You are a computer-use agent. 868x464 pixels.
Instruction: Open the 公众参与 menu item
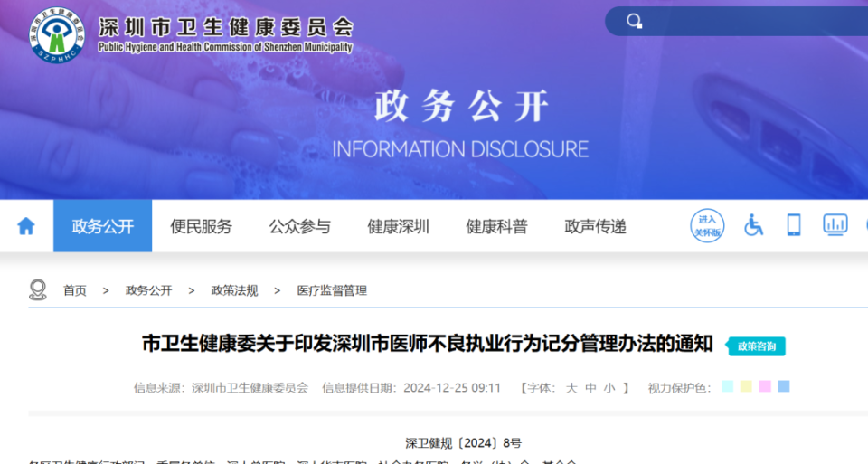(299, 226)
